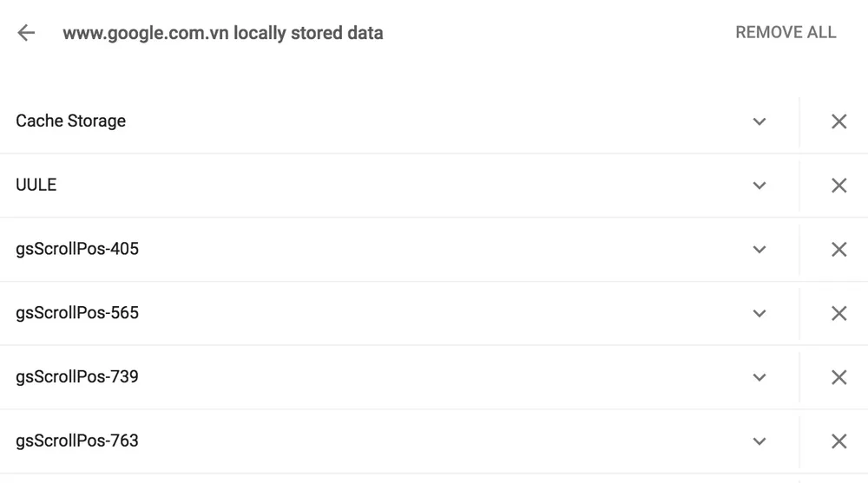Delete the Cache Storage entry
Image resolution: width=868 pixels, height=483 pixels.
click(x=838, y=121)
